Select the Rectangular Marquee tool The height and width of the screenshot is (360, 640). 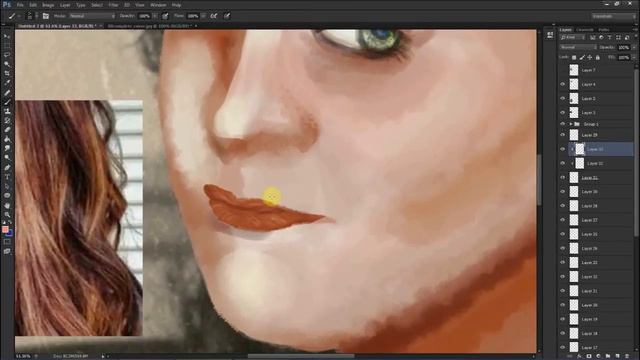(x=7, y=45)
